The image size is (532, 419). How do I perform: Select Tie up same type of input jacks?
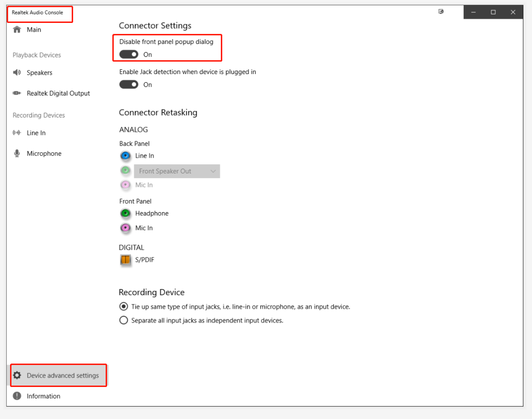(124, 307)
